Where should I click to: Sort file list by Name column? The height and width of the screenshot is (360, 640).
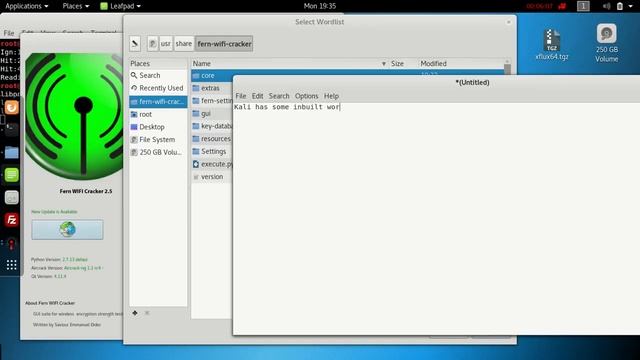pos(289,64)
